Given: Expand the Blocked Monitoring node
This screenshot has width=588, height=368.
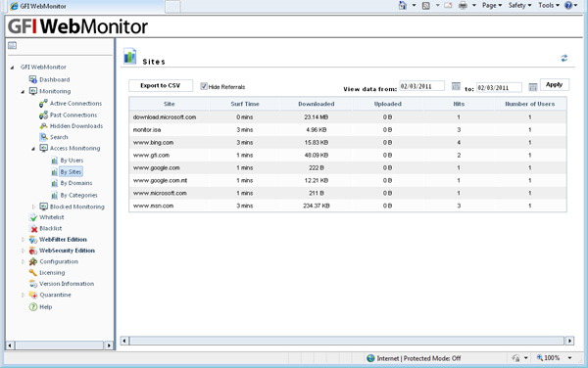Looking at the screenshot, I should click(33, 207).
